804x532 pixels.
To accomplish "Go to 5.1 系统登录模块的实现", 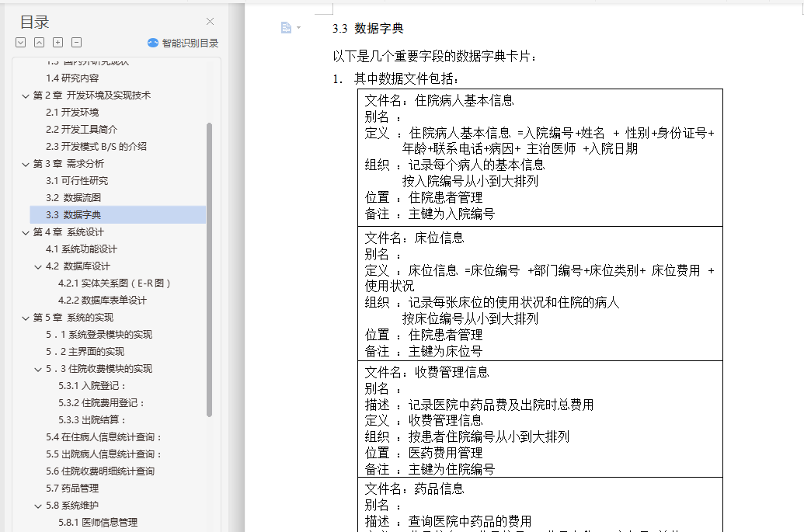I will 99,335.
